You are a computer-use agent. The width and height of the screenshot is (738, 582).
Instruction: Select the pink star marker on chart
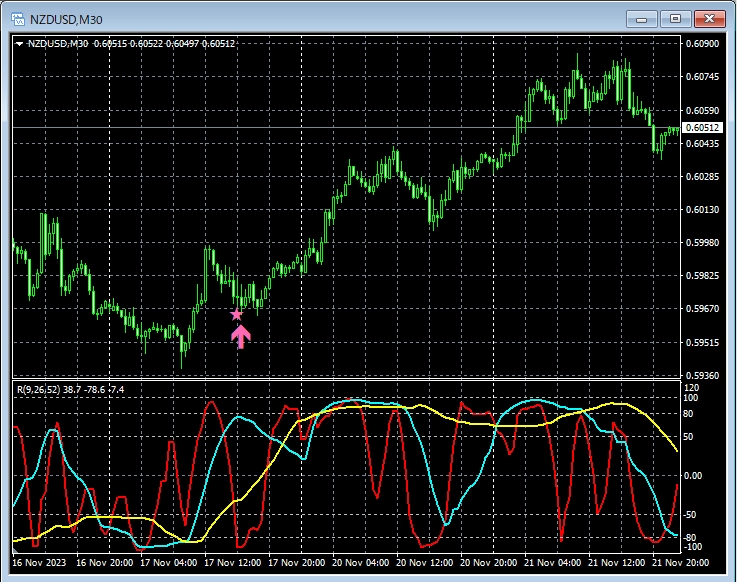(x=237, y=315)
